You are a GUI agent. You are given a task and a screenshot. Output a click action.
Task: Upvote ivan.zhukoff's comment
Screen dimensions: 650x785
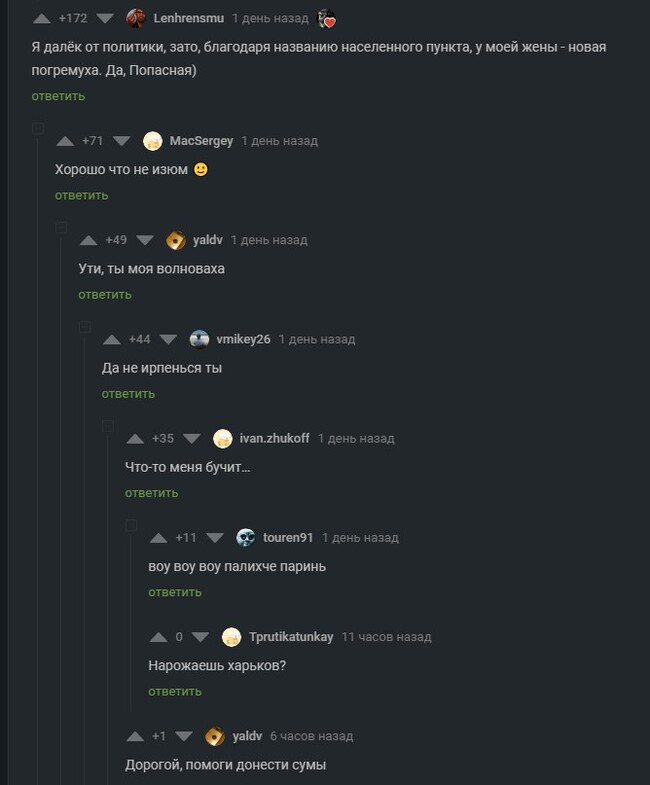pyautogui.click(x=135, y=438)
